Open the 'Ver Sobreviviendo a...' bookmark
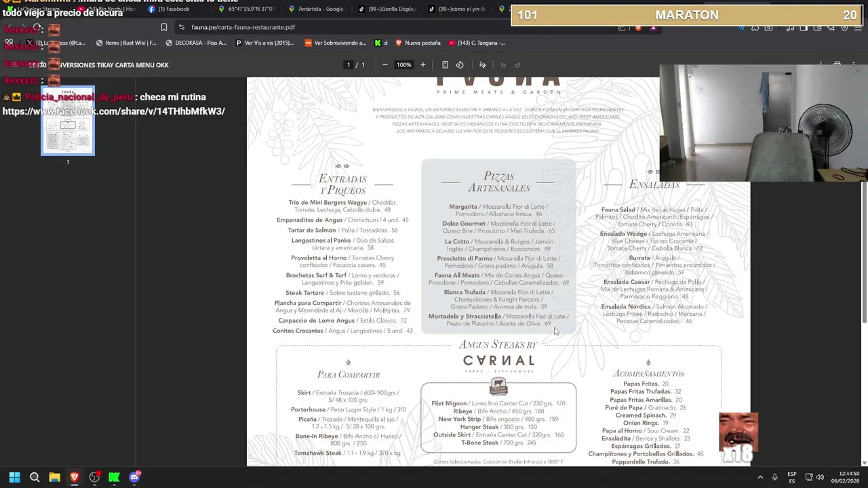This screenshot has height=488, width=868. [x=336, y=43]
